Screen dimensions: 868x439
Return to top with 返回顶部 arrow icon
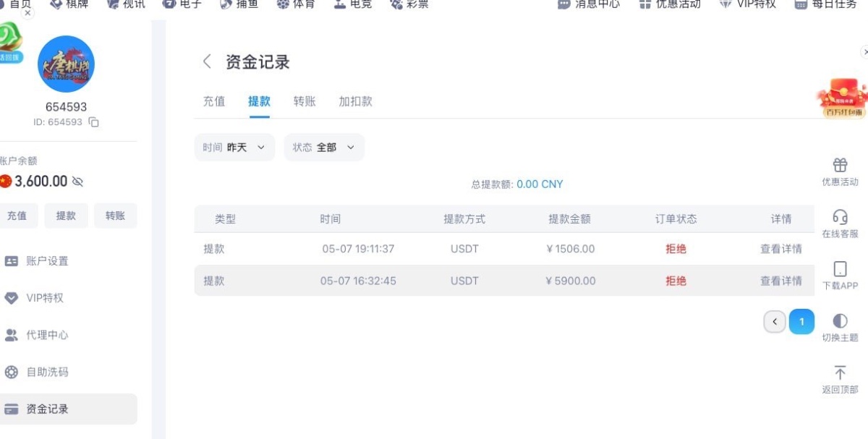pos(840,372)
